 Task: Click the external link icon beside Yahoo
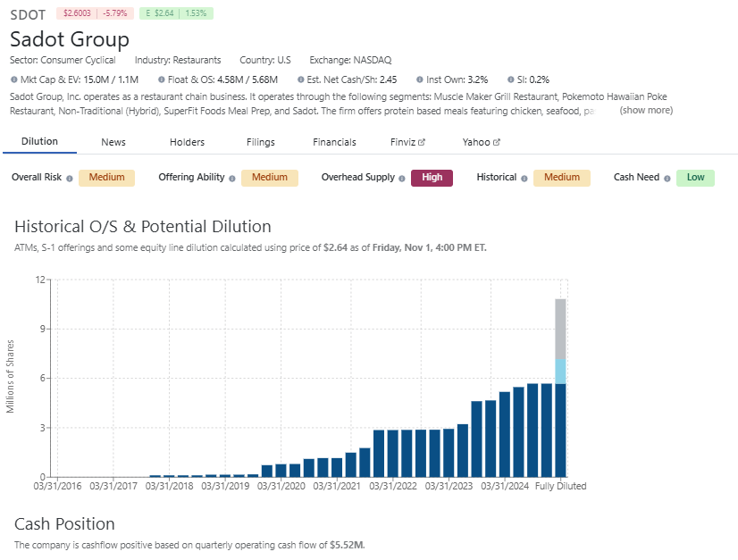coord(497,142)
